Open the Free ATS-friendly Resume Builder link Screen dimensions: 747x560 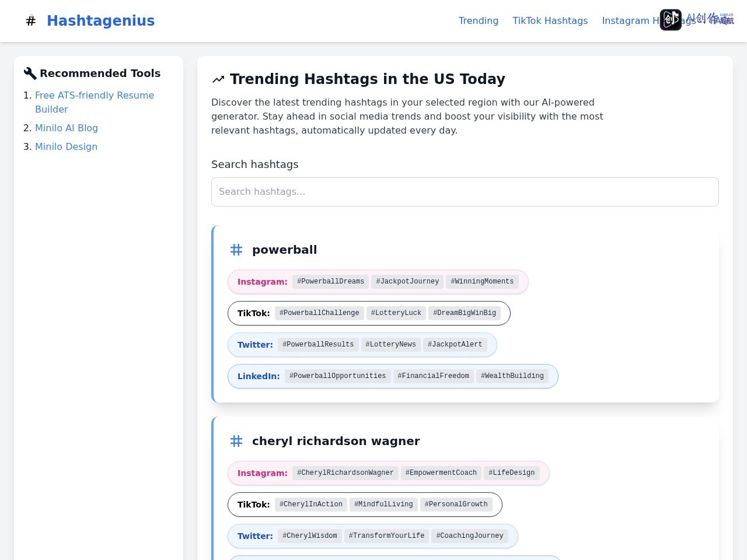tap(95, 102)
